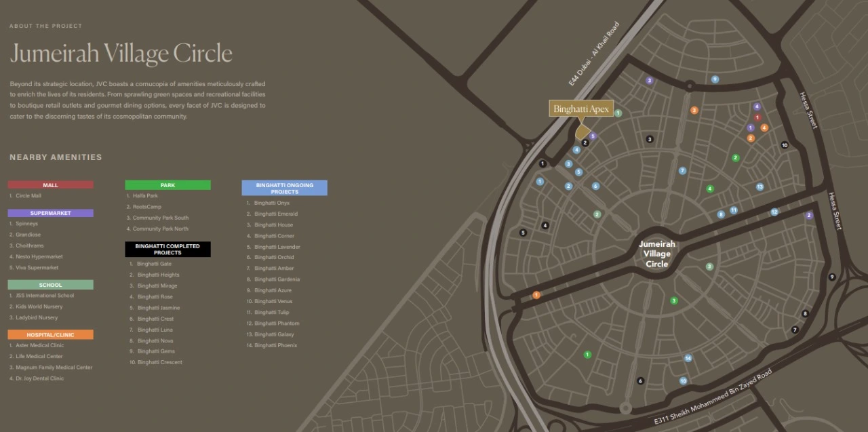Click 'Circle Mall' in the legend
The height and width of the screenshot is (432, 868).
pos(28,196)
